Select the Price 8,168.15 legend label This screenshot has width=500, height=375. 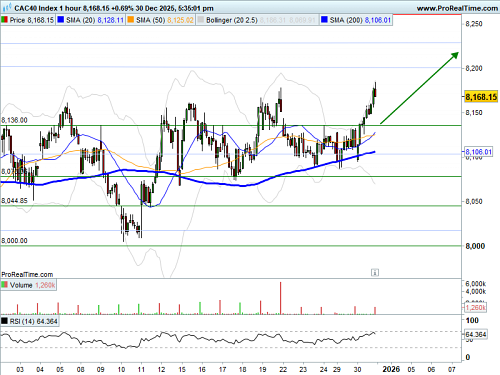32,20
